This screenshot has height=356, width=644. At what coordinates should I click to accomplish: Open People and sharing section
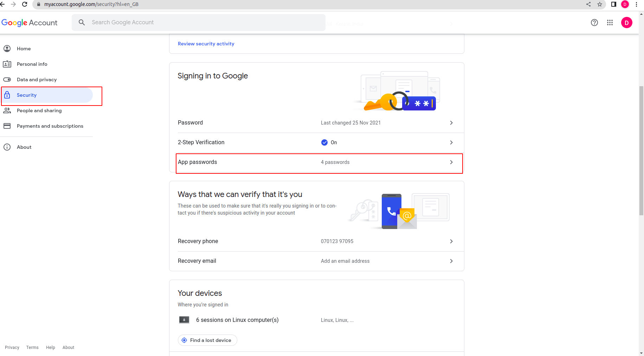(x=46, y=110)
